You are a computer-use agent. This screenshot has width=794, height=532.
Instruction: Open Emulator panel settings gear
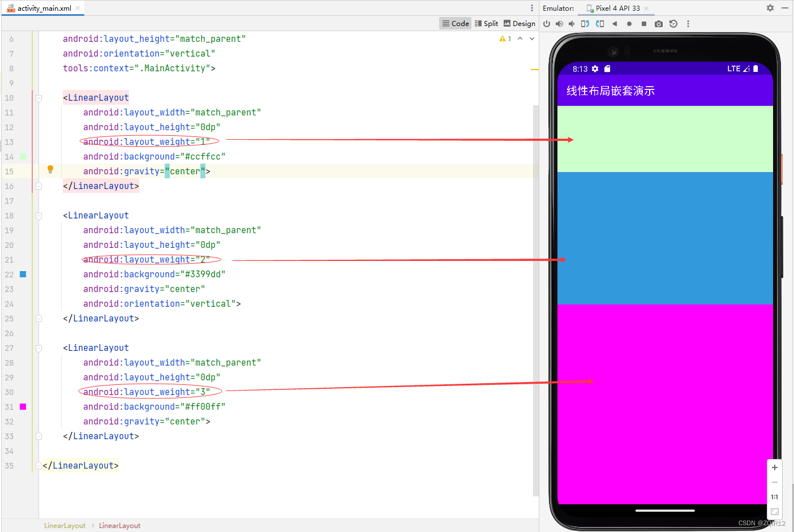point(770,8)
